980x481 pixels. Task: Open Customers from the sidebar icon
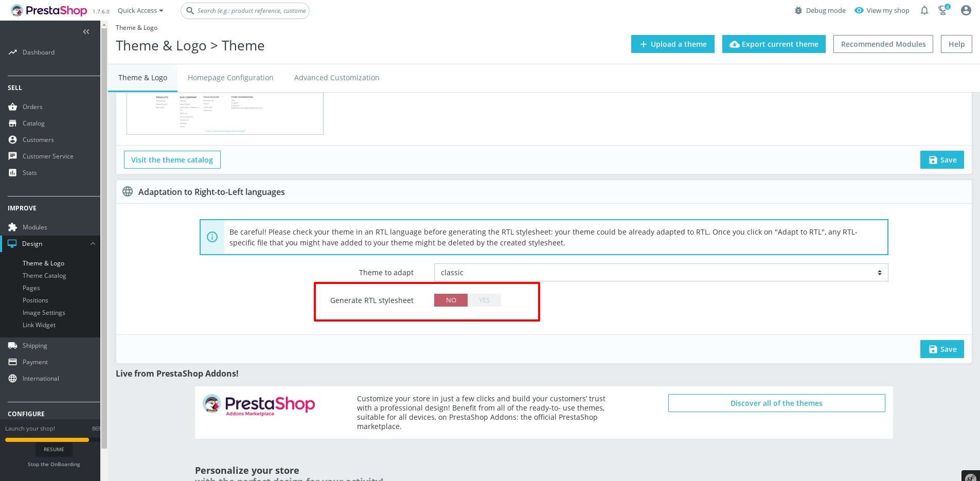tap(12, 139)
